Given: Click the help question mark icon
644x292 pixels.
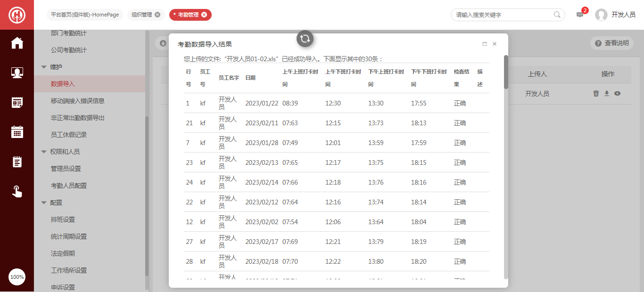Looking at the screenshot, I should 598,43.
